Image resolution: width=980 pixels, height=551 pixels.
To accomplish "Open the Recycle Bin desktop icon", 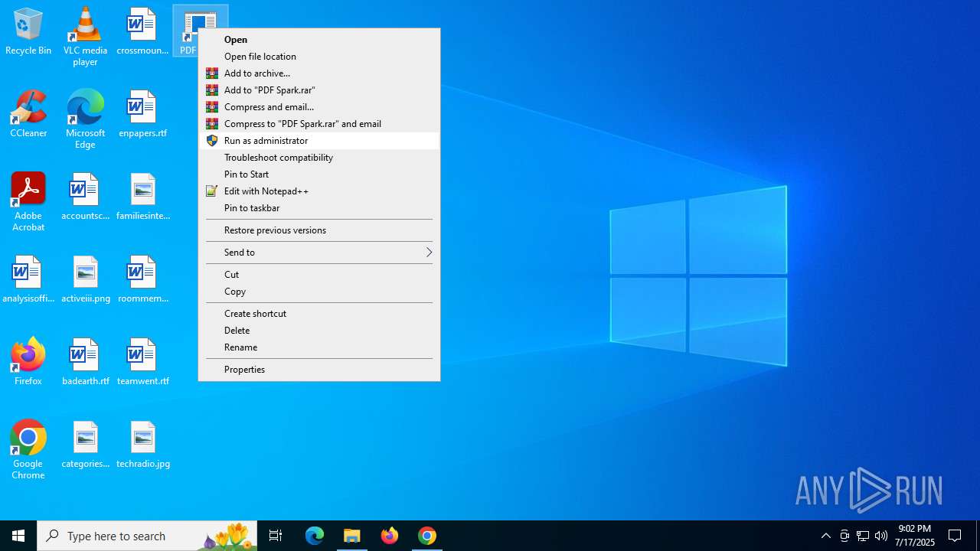I will tap(28, 32).
